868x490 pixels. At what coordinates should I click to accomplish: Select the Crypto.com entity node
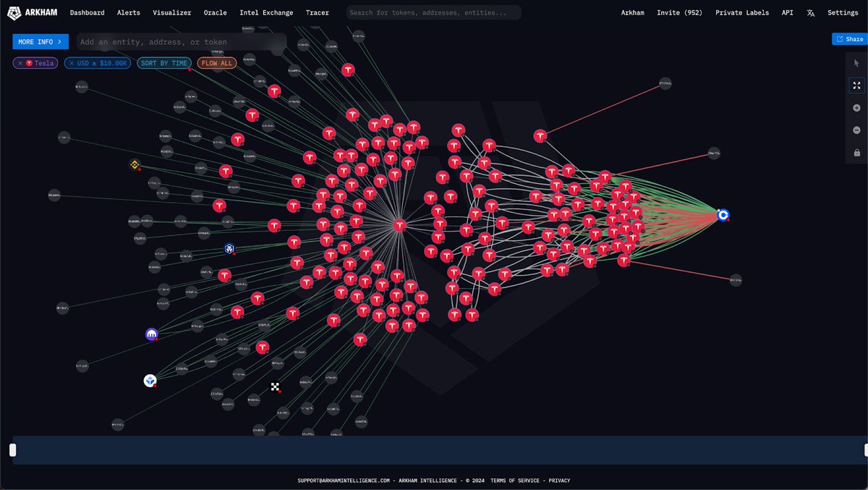(229, 249)
